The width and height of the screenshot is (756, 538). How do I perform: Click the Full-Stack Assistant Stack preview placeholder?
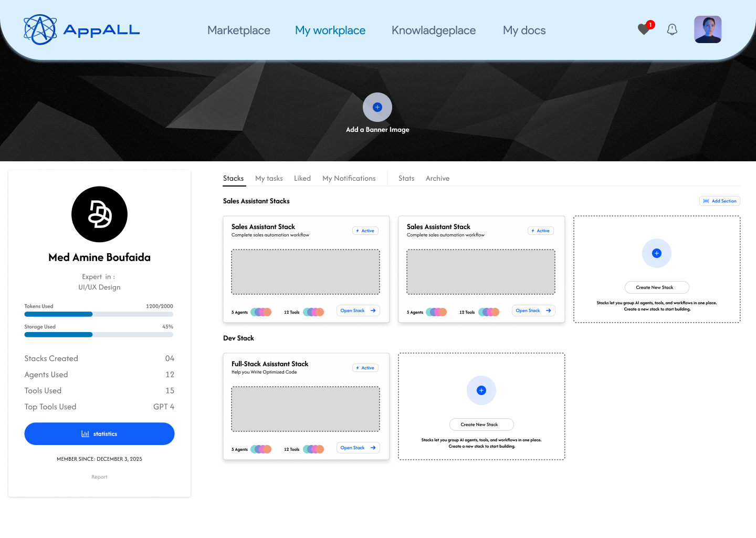click(306, 409)
